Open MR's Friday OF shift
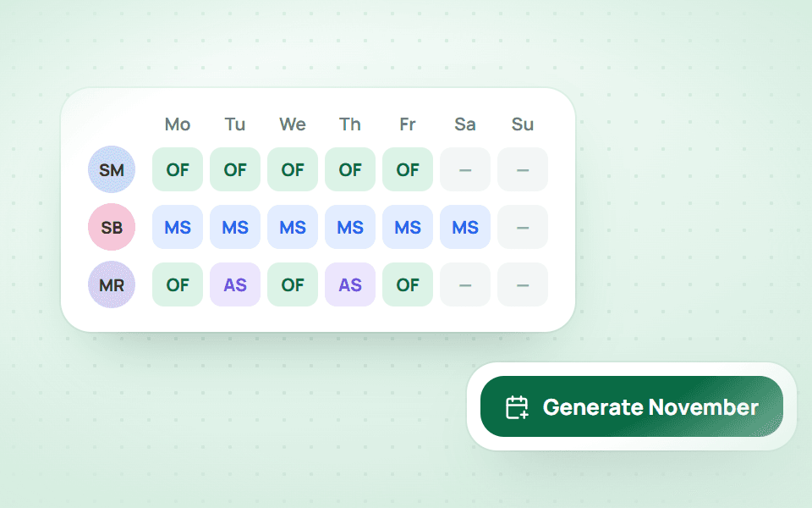This screenshot has height=508, width=812. tap(408, 284)
